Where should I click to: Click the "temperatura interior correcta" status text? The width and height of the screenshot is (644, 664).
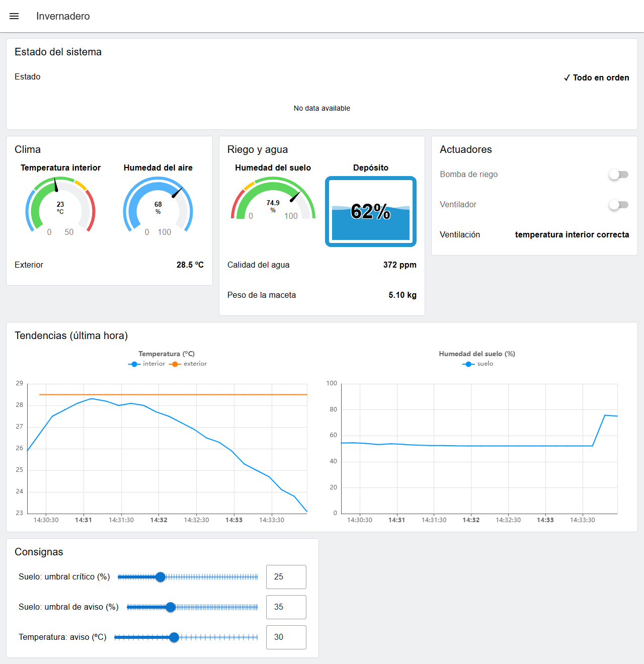572,234
